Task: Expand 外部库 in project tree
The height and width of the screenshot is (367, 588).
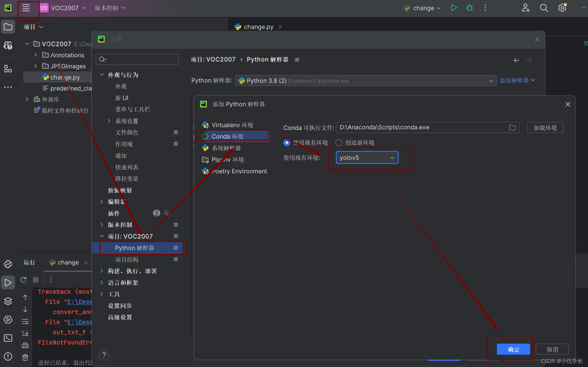Action: 27,99
